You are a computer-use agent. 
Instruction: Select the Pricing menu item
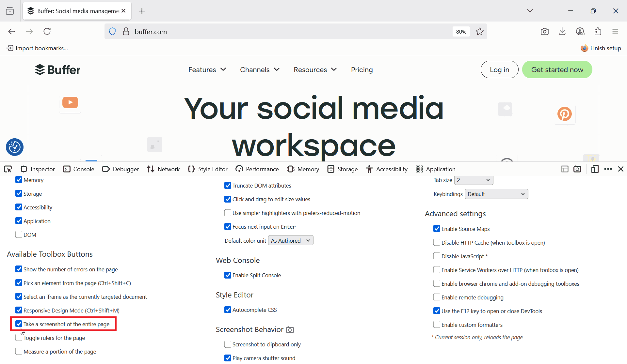click(362, 69)
